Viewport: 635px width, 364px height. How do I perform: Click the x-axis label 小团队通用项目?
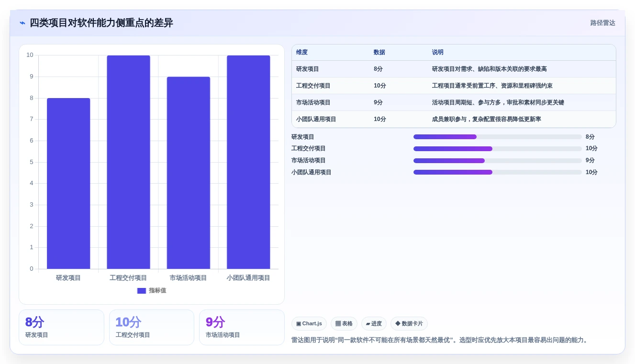248,278
